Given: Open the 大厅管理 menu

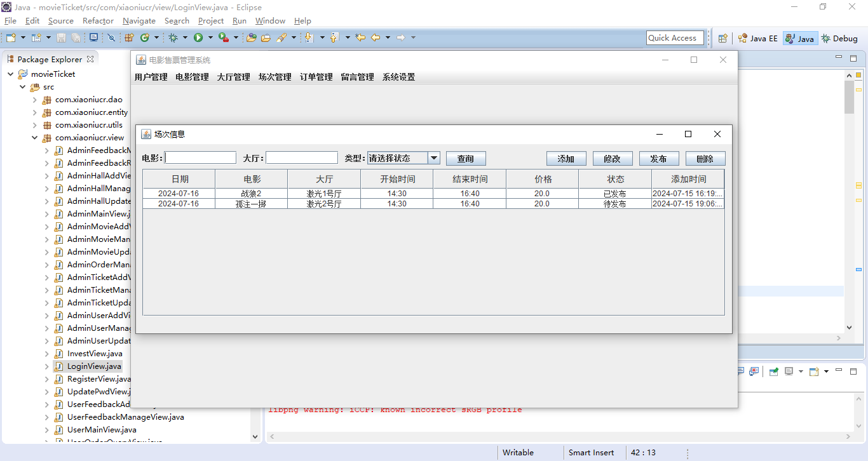Looking at the screenshot, I should pos(234,77).
